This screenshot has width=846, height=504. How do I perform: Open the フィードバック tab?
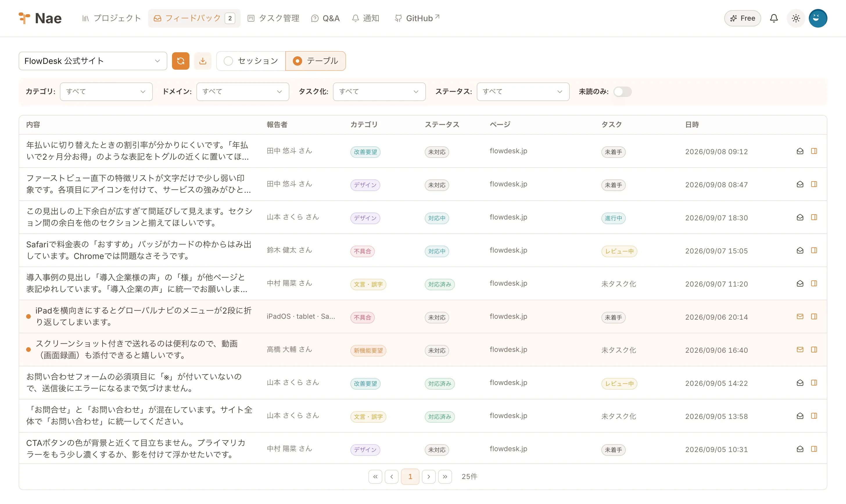point(194,18)
